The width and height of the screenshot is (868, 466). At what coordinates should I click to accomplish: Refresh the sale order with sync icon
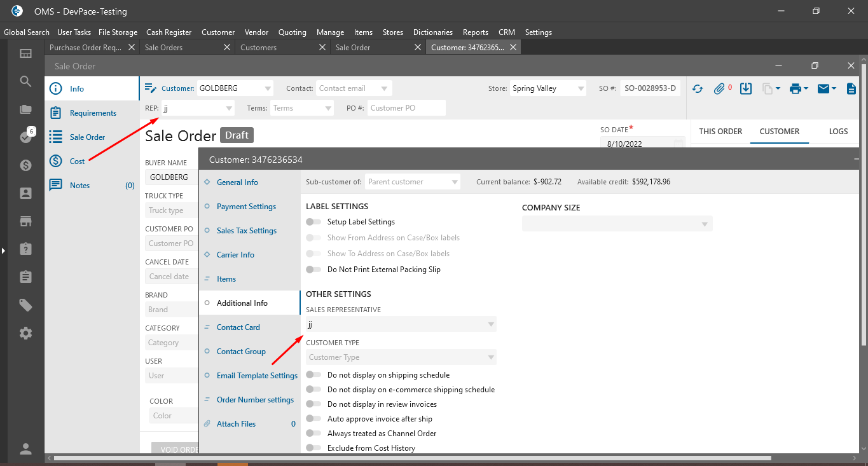tap(698, 89)
